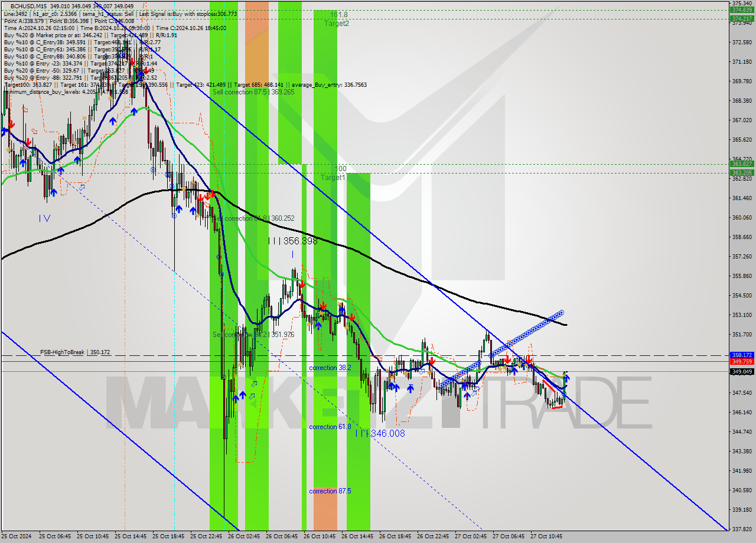Click the 'I I I 356.398' wave label
Image resolution: width=756 pixels, height=543 pixels.
coord(292,241)
